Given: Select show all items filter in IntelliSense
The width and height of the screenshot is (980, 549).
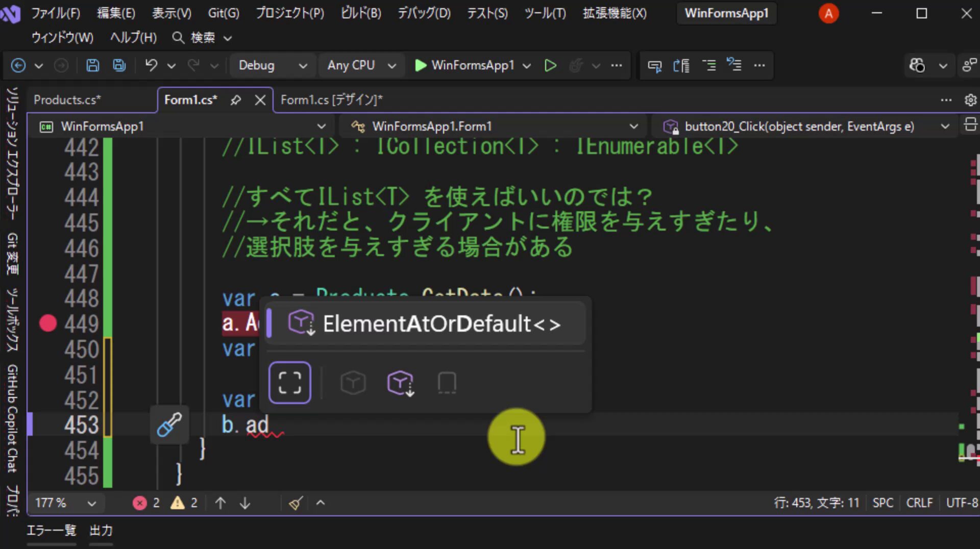Looking at the screenshot, I should click(290, 383).
